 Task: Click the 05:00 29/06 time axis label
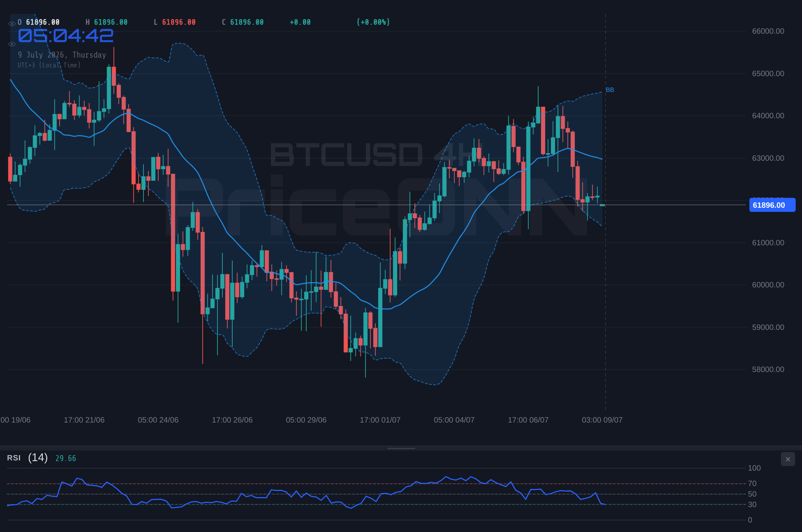[306, 420]
